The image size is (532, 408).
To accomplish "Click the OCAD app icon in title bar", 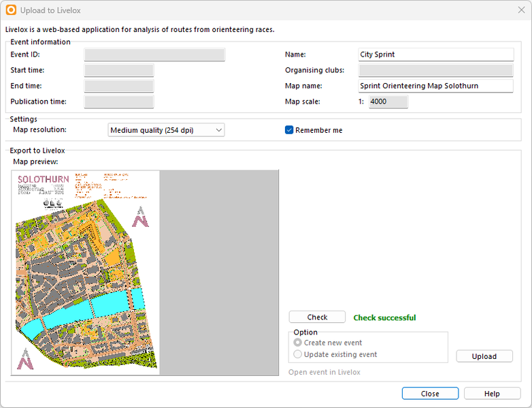I will pos(11,10).
